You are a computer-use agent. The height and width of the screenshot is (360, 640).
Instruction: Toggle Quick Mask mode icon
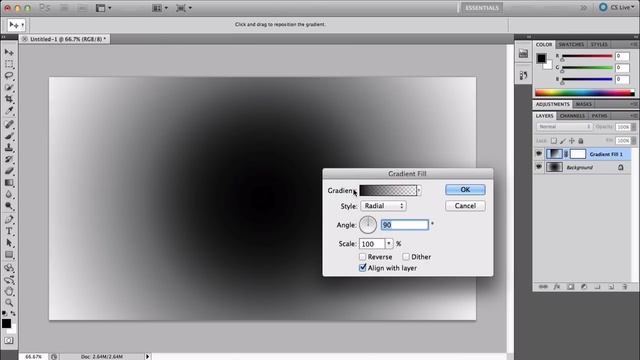point(9,340)
